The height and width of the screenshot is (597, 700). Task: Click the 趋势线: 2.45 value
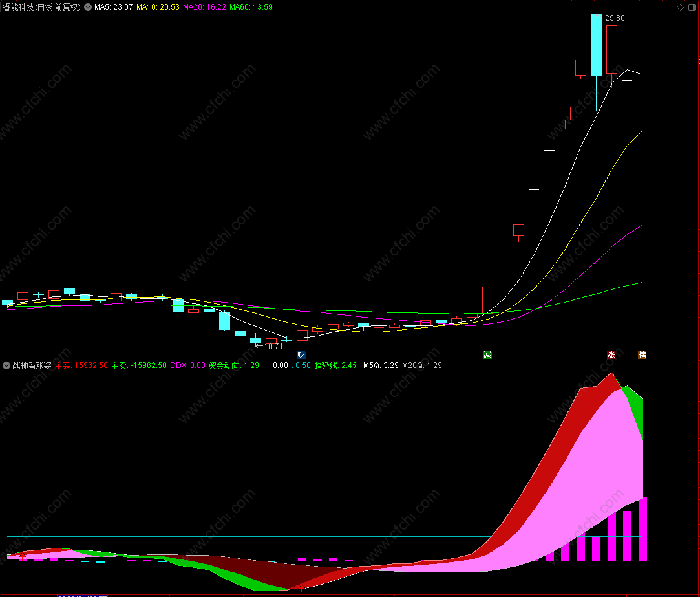[x=335, y=365]
